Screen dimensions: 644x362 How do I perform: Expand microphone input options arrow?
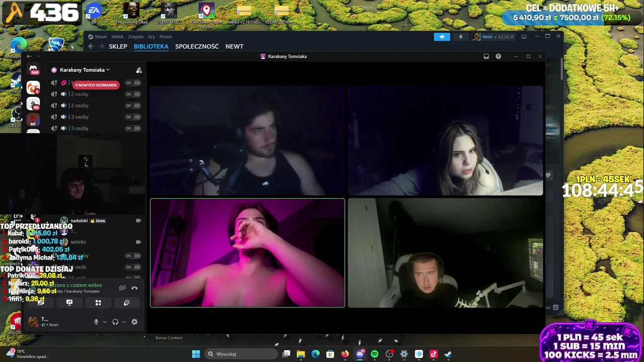click(x=105, y=322)
